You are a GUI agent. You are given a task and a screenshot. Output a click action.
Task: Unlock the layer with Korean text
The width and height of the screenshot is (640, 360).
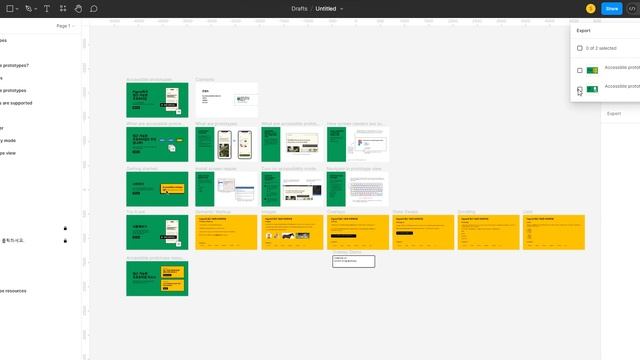click(x=65, y=241)
